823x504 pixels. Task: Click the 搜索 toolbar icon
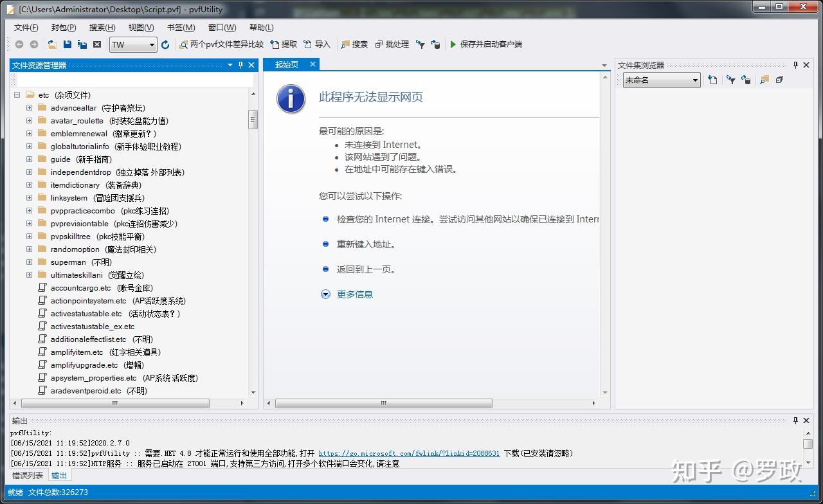(x=356, y=44)
